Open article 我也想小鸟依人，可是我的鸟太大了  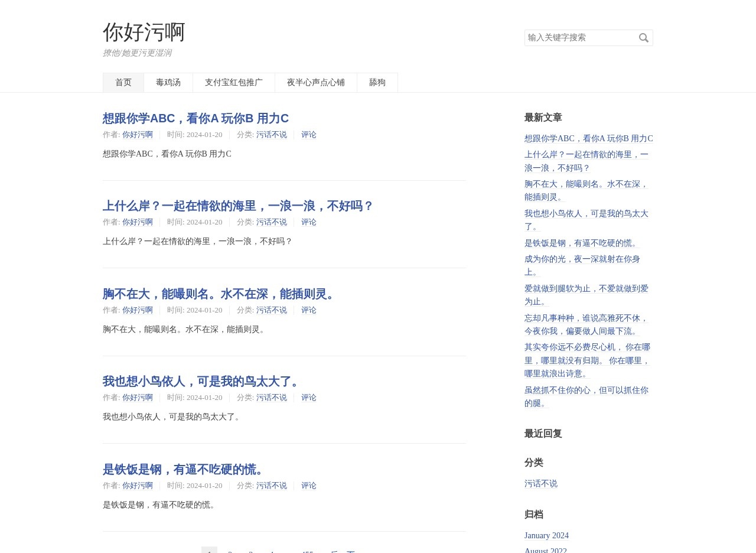tap(203, 382)
